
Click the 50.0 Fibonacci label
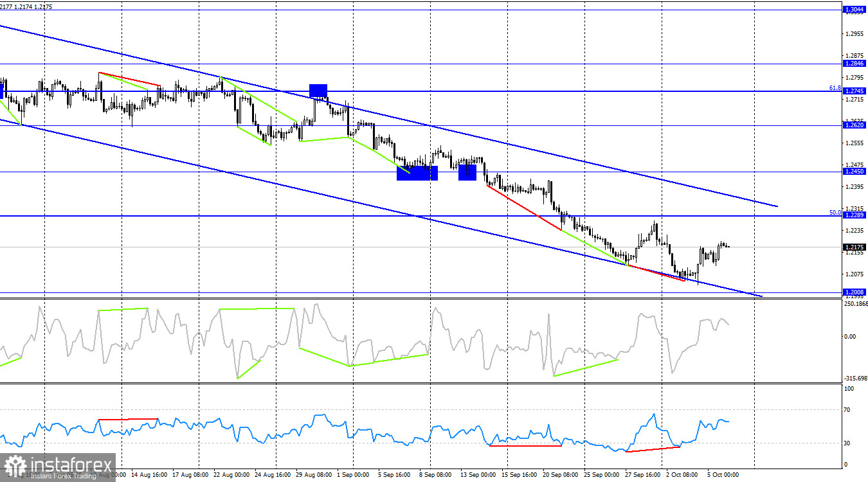click(835, 212)
